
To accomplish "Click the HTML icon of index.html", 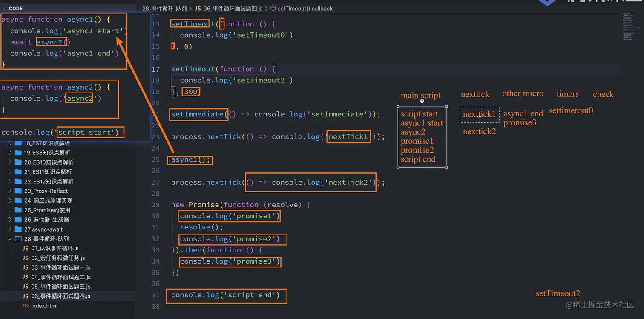I will 26,306.
